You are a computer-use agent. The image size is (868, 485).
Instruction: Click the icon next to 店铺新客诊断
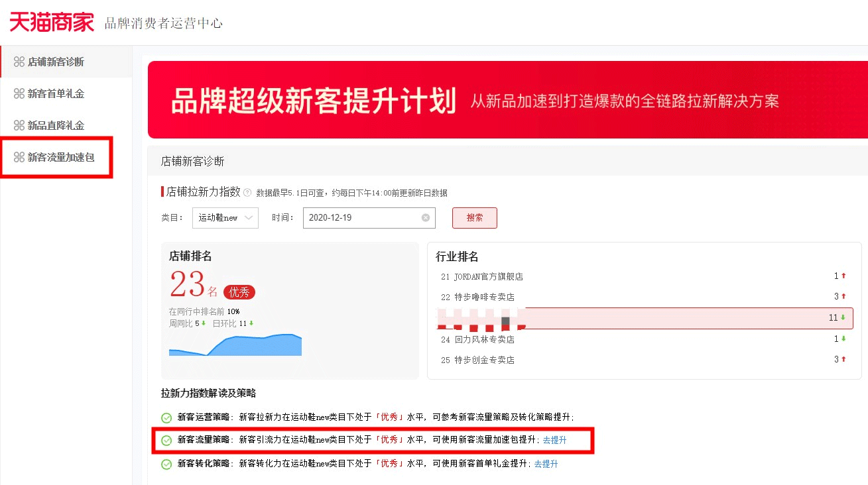click(x=19, y=62)
